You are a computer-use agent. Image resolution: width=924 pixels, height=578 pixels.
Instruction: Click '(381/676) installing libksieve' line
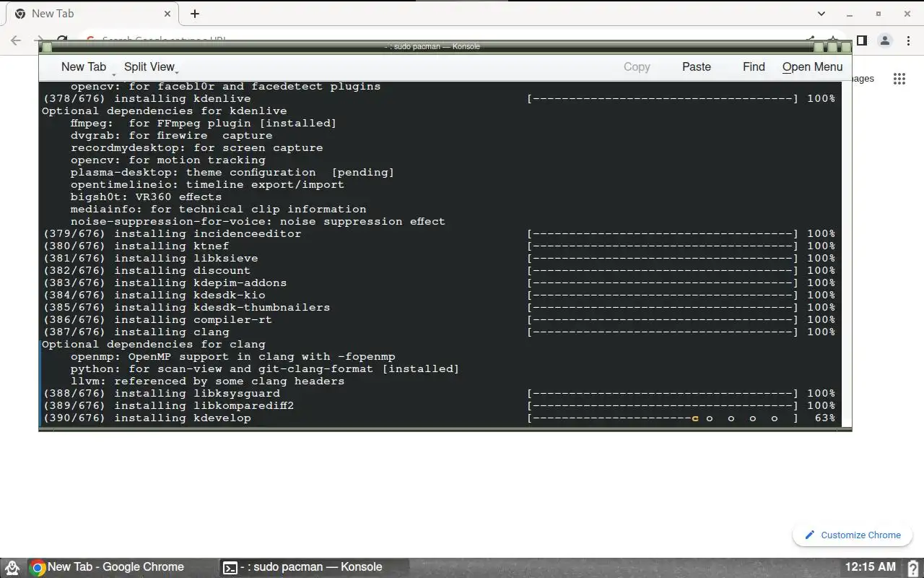tap(150, 258)
